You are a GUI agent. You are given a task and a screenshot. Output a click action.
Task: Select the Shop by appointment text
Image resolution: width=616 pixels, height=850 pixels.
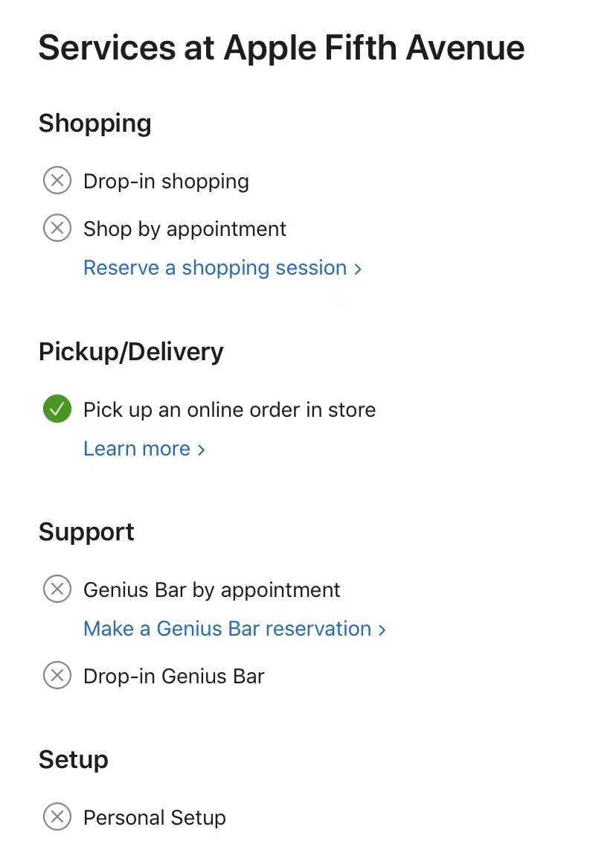[x=185, y=229]
